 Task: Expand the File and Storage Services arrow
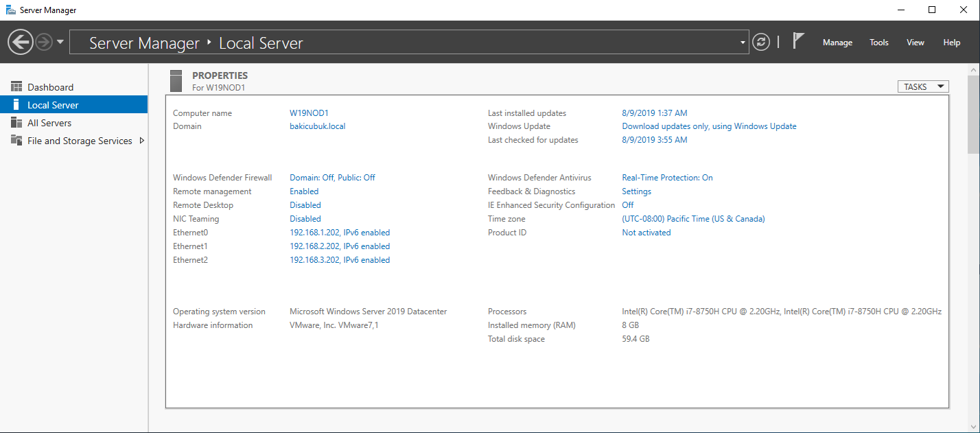(x=141, y=141)
